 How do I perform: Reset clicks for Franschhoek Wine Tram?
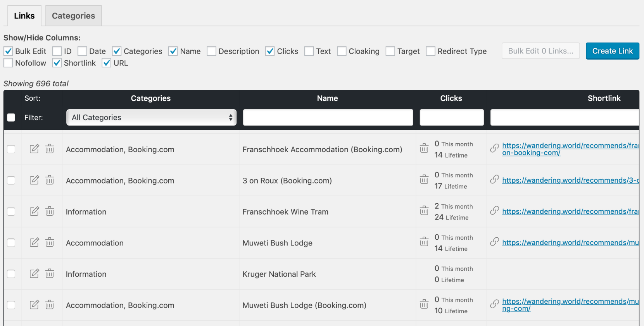coord(424,211)
